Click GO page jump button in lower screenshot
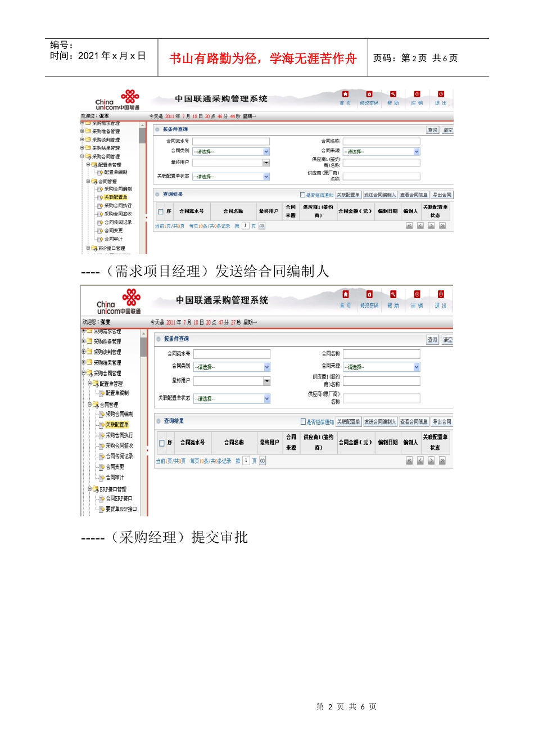Image resolution: width=534 pixels, height=756 pixels. click(x=263, y=461)
